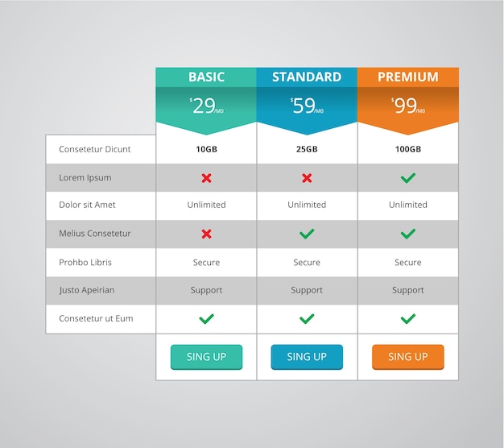The width and height of the screenshot is (504, 448).
Task: Click the orange Premium plan sign up button
Action: coord(408,357)
